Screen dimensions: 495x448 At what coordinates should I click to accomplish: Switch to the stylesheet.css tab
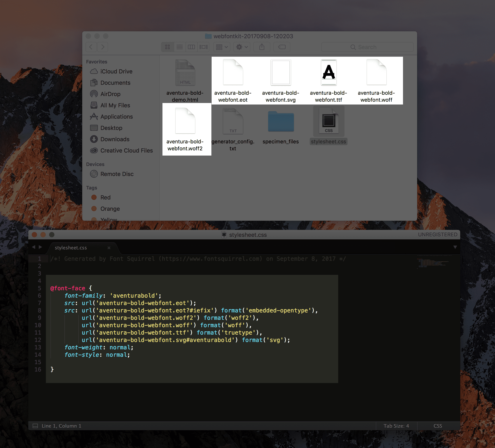pyautogui.click(x=71, y=247)
